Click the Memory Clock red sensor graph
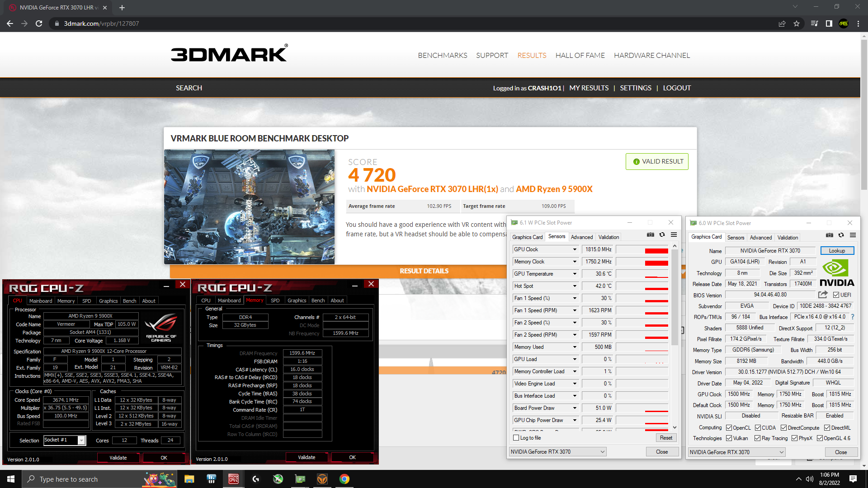The image size is (868, 488). tap(642, 262)
